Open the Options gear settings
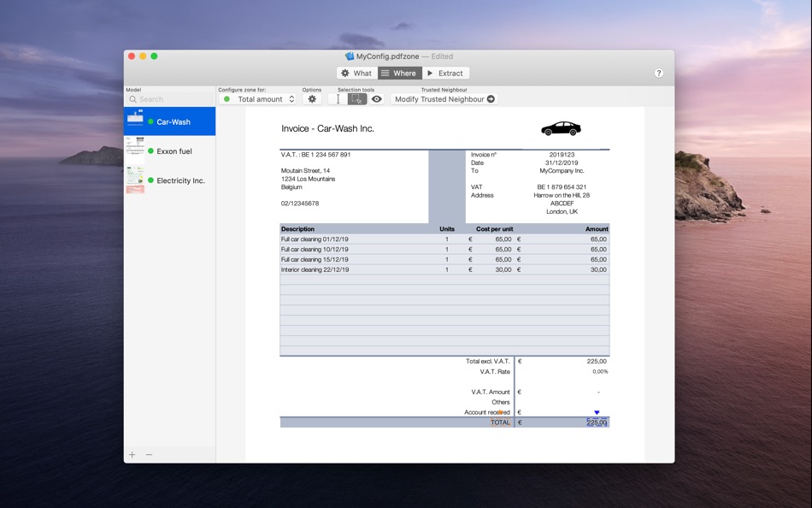Image resolution: width=812 pixels, height=508 pixels. pyautogui.click(x=312, y=99)
